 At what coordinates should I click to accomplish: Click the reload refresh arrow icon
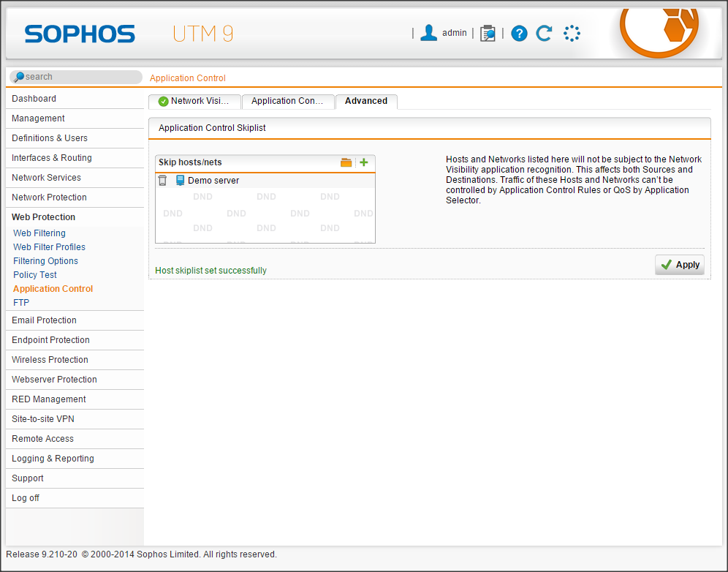pyautogui.click(x=544, y=33)
